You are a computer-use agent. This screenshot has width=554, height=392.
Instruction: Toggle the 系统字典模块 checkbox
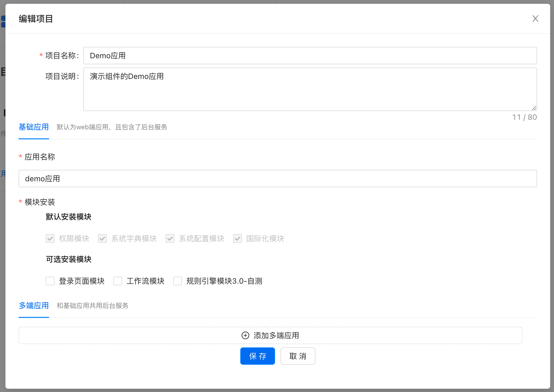point(102,238)
